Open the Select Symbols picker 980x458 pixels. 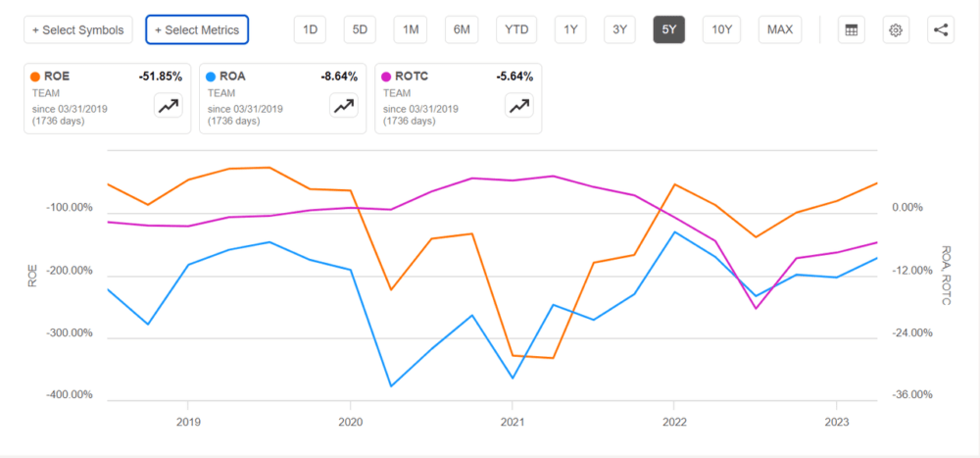(x=78, y=30)
